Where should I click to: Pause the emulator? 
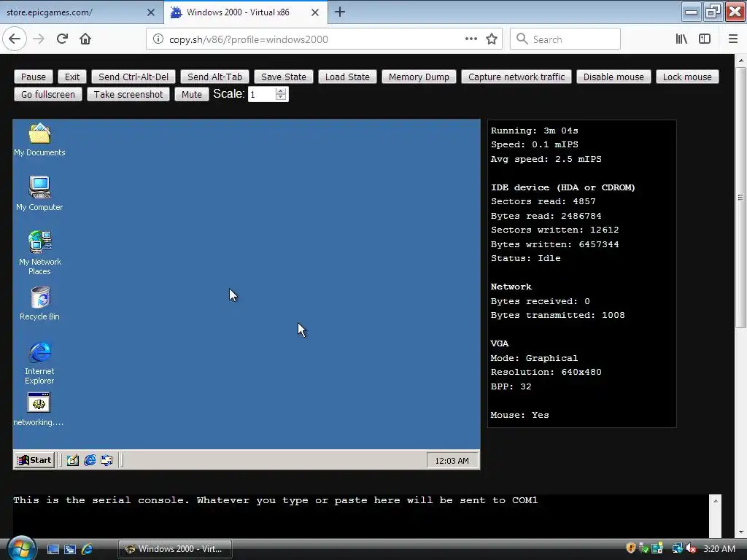(x=34, y=77)
